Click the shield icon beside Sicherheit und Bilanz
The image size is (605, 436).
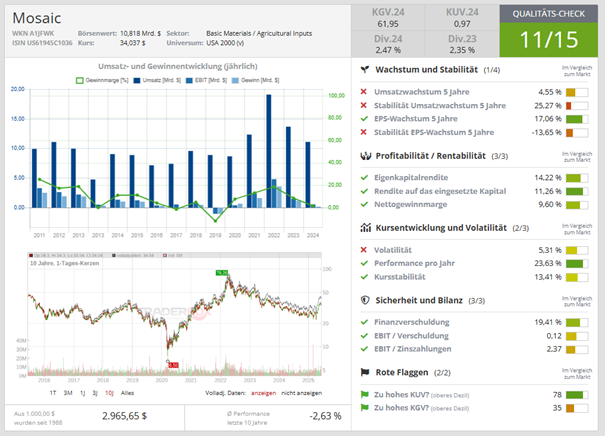(x=365, y=300)
